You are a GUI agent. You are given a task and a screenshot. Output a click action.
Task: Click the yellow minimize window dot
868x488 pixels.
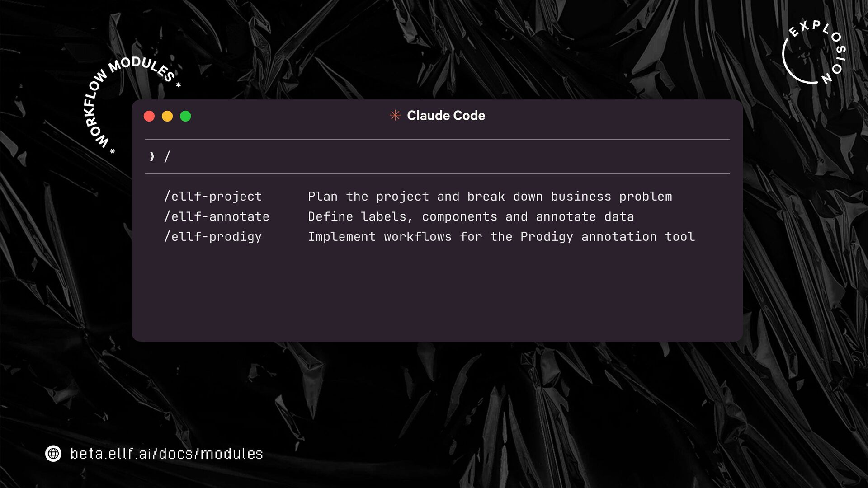pyautogui.click(x=167, y=117)
